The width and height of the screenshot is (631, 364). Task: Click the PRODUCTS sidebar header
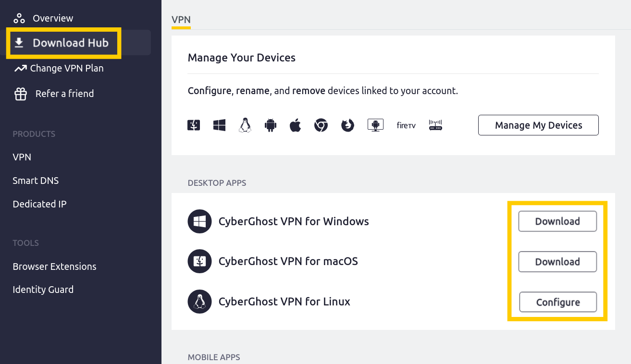(34, 134)
